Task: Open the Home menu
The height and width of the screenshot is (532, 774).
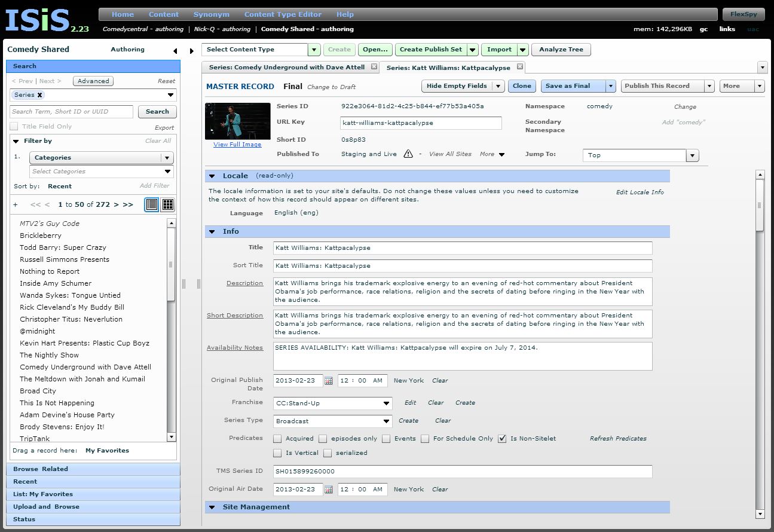Action: click(123, 14)
